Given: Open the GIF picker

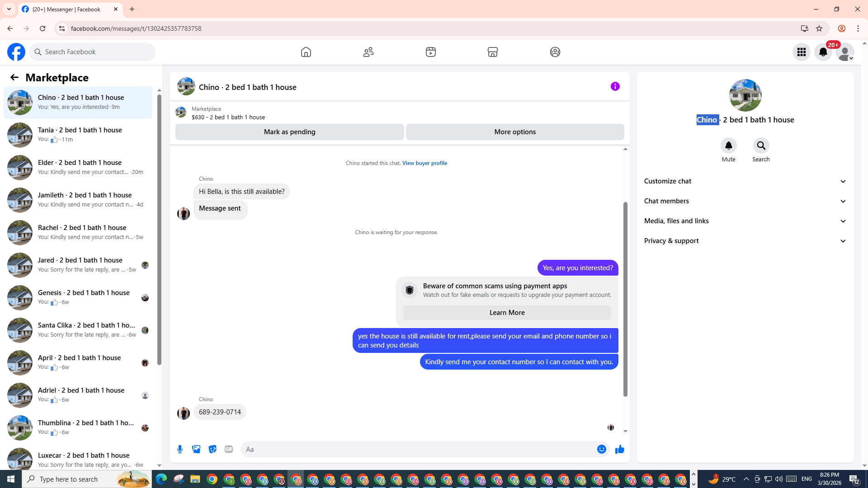Looking at the screenshot, I should (x=229, y=449).
